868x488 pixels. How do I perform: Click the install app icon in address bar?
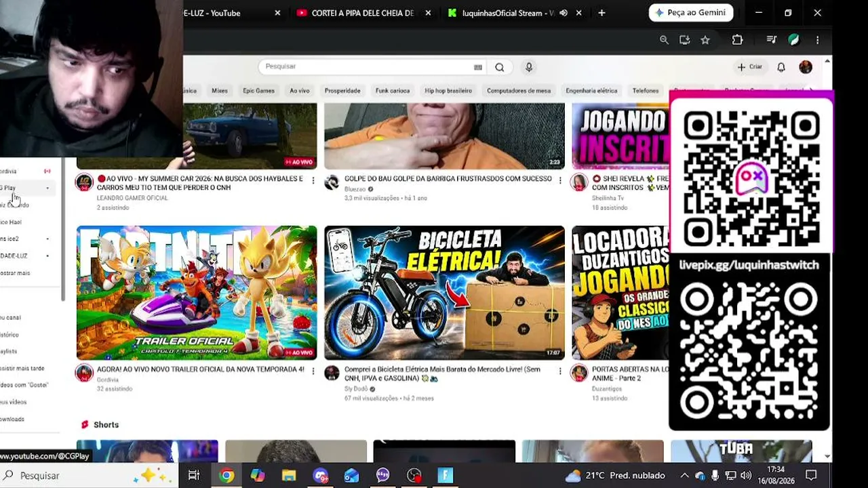(685, 40)
